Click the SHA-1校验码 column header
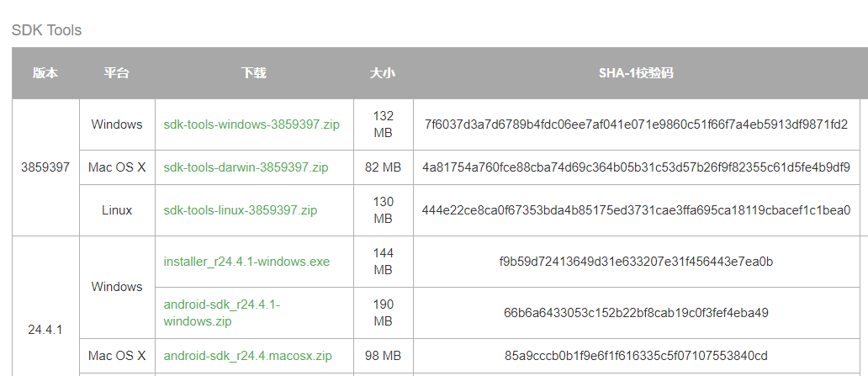Screen dimensions: 868x376 click(x=636, y=73)
